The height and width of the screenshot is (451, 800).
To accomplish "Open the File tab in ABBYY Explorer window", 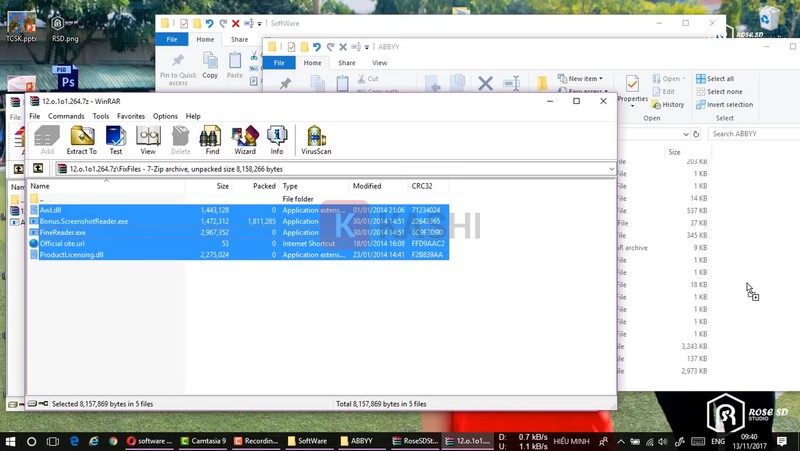I will [279, 63].
